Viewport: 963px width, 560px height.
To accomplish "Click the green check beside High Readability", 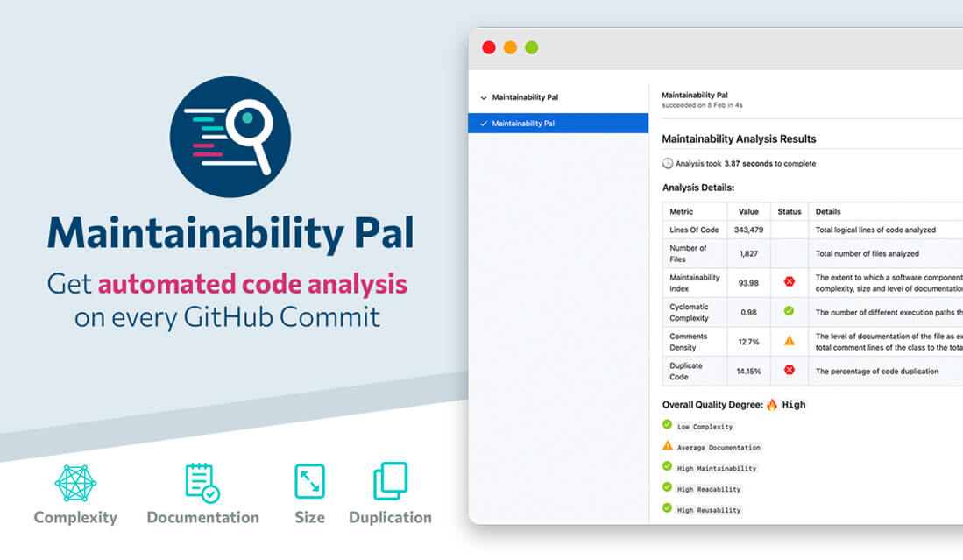I will point(668,487).
